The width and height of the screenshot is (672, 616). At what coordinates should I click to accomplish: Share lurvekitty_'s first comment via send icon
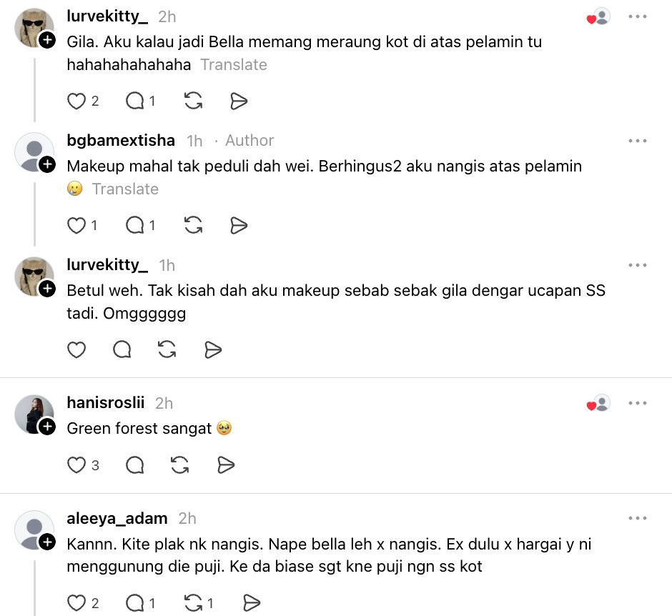point(239,101)
